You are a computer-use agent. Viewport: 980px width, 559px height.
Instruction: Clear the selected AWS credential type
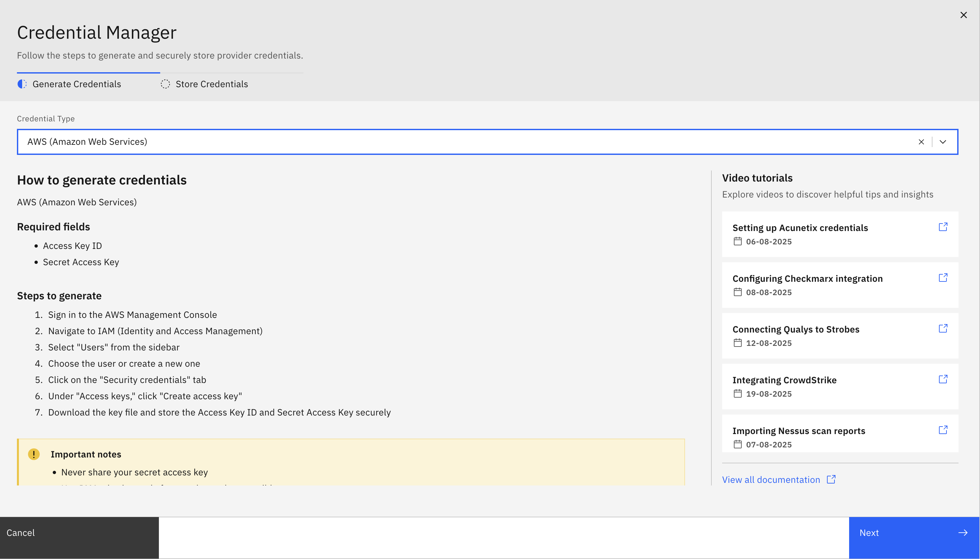click(x=921, y=142)
